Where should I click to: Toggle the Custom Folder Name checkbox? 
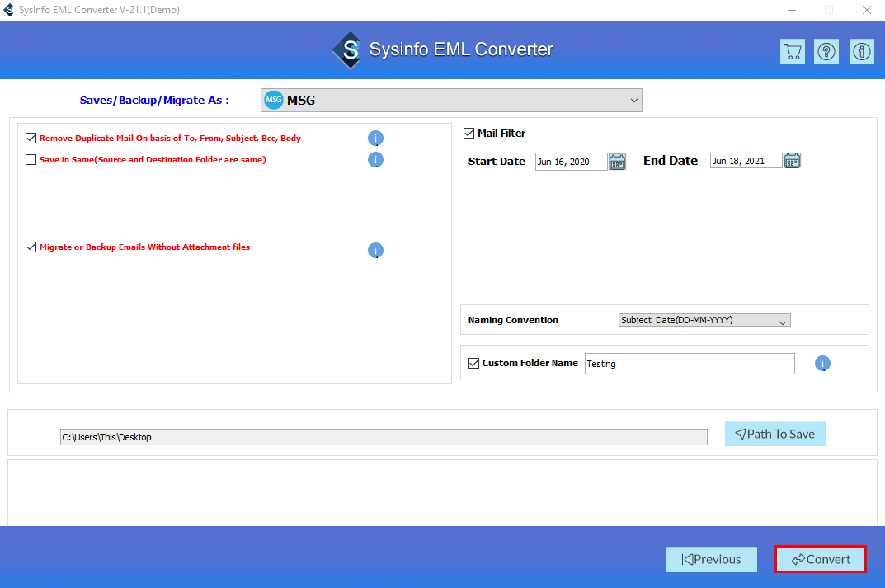473,363
